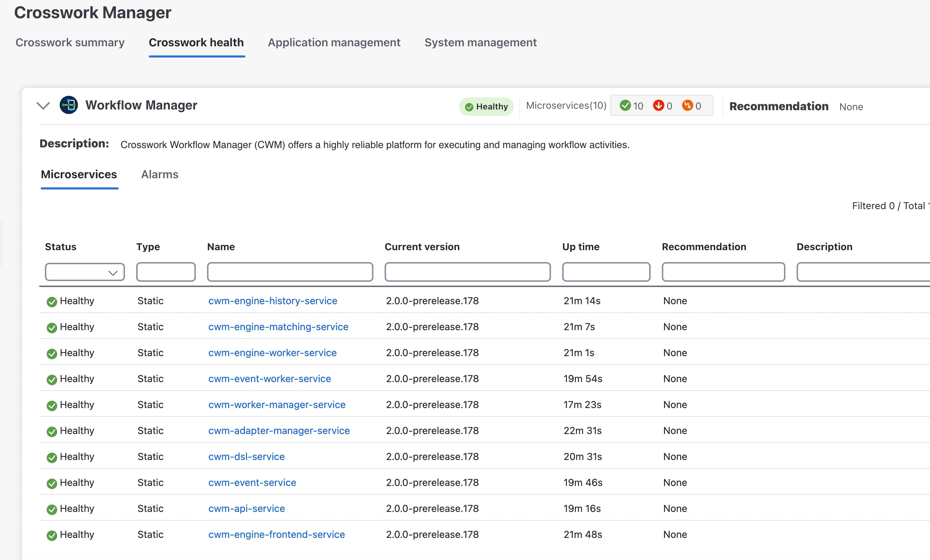Click up time value 17m 23s
The width and height of the screenshot is (930, 560).
click(582, 405)
